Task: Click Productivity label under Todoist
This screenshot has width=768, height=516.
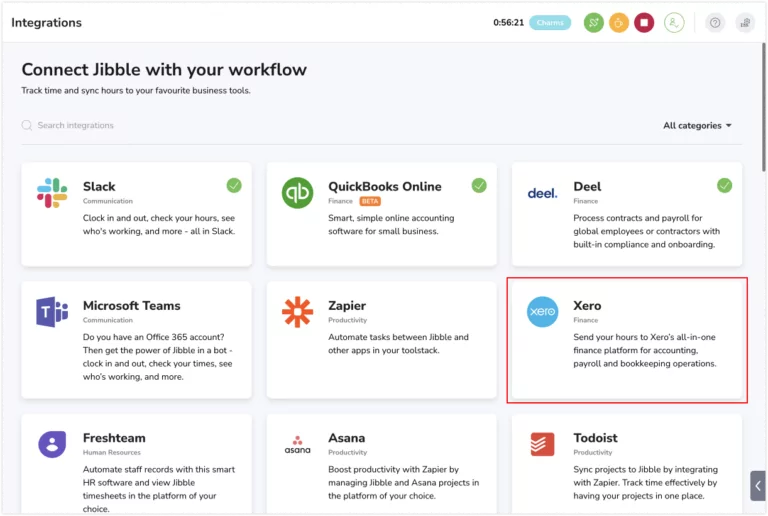Action: [x=593, y=452]
